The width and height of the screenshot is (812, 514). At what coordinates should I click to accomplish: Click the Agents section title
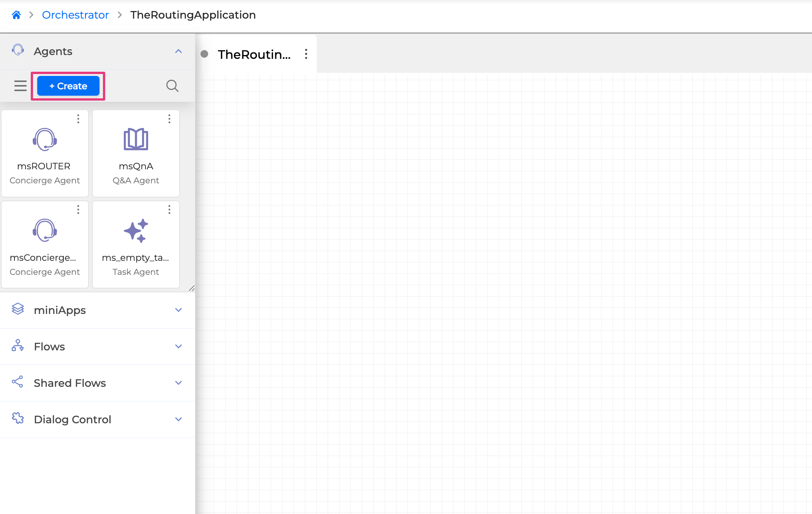[53, 51]
